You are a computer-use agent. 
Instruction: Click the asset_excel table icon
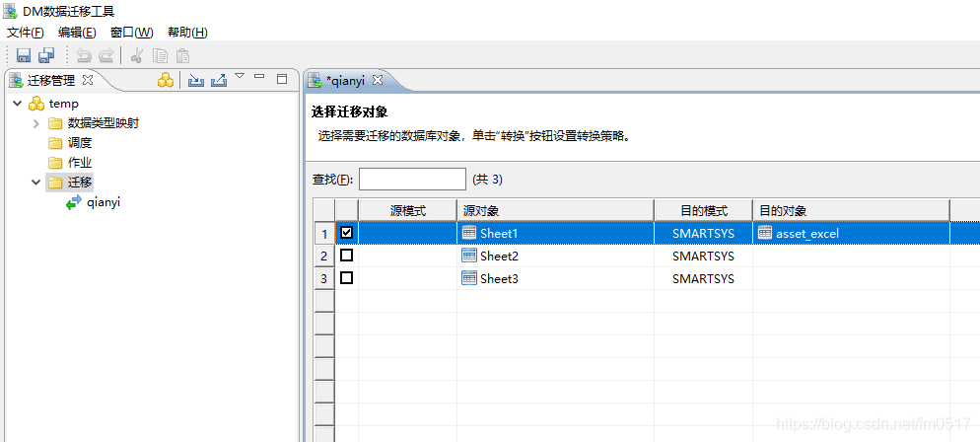765,233
